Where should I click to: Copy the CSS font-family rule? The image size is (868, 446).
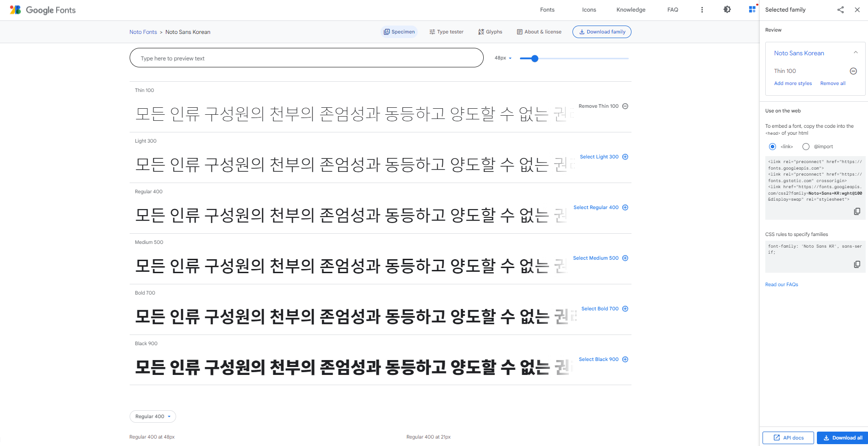(x=857, y=264)
